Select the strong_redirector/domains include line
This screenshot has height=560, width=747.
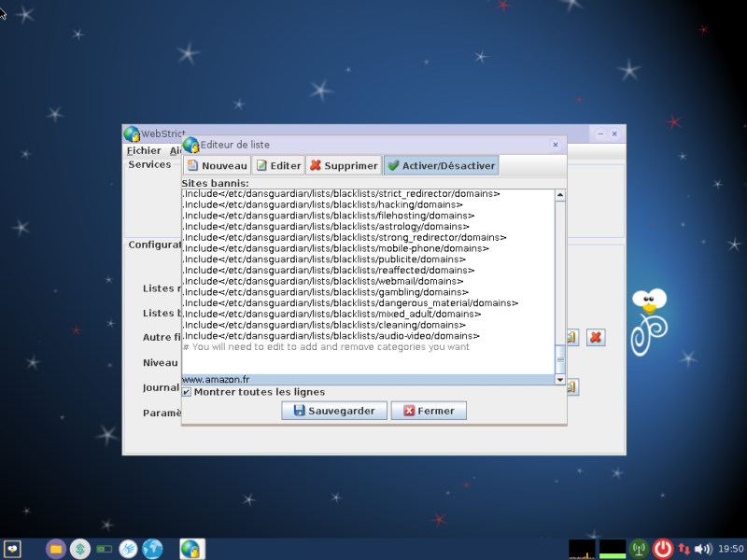click(x=368, y=238)
